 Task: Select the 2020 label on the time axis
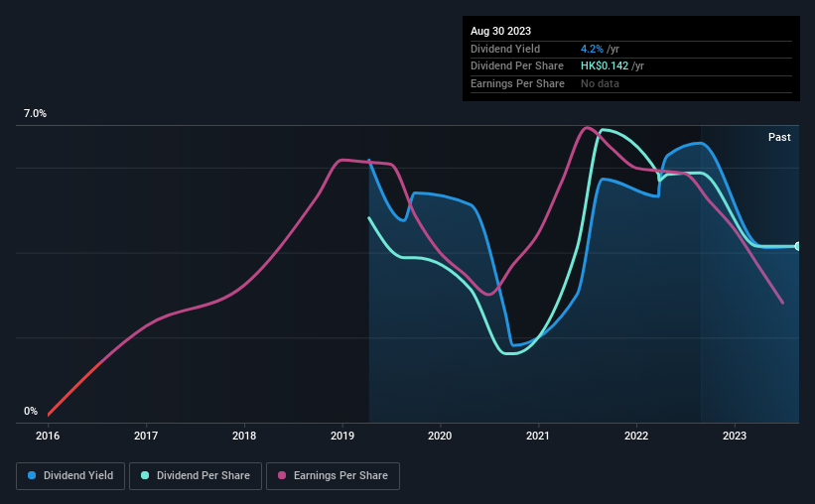[x=440, y=436]
